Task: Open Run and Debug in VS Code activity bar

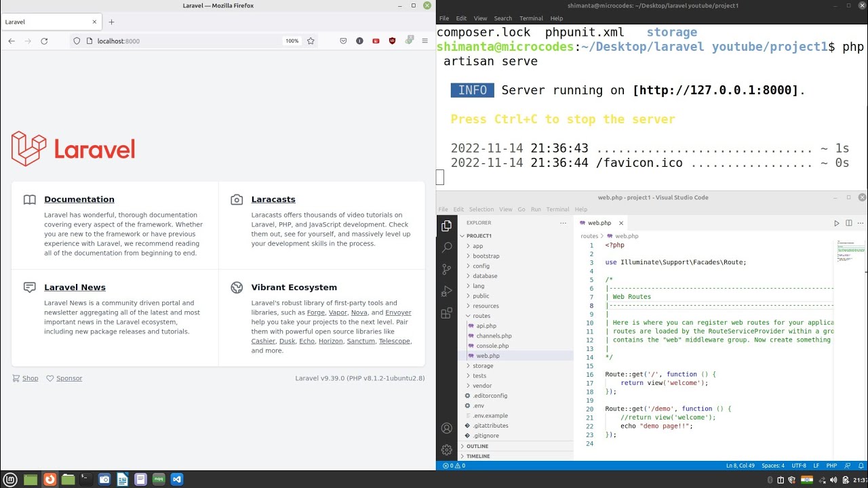Action: point(446,291)
